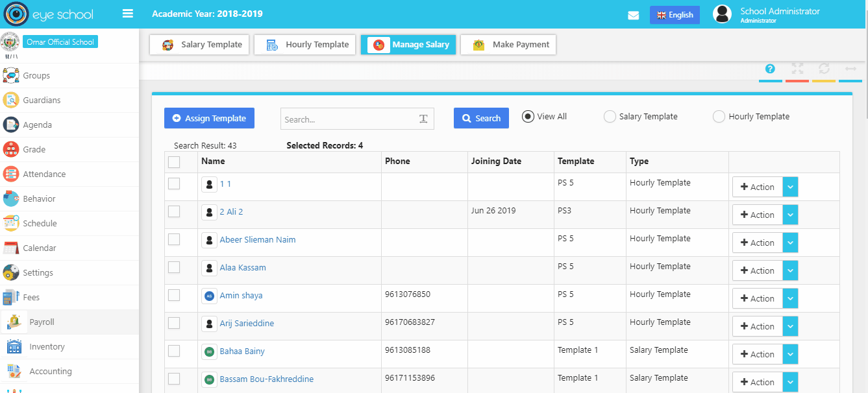
Task: Select the View All radio button
Action: [x=528, y=117]
